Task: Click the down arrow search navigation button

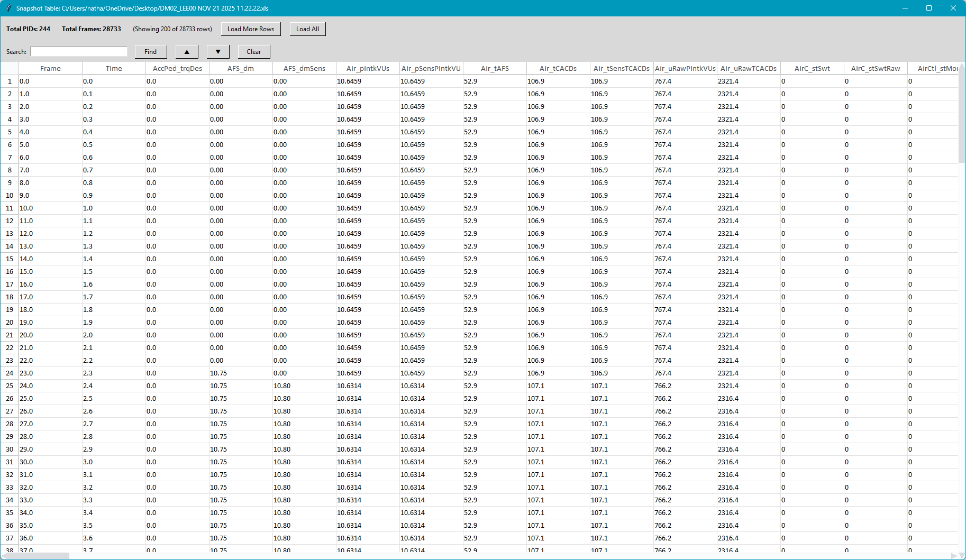Action: 218,52
